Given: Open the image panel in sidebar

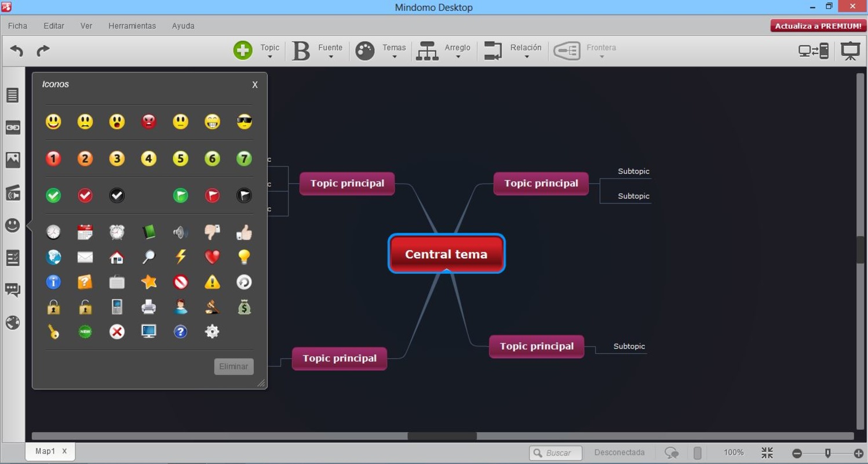Looking at the screenshot, I should tap(13, 160).
